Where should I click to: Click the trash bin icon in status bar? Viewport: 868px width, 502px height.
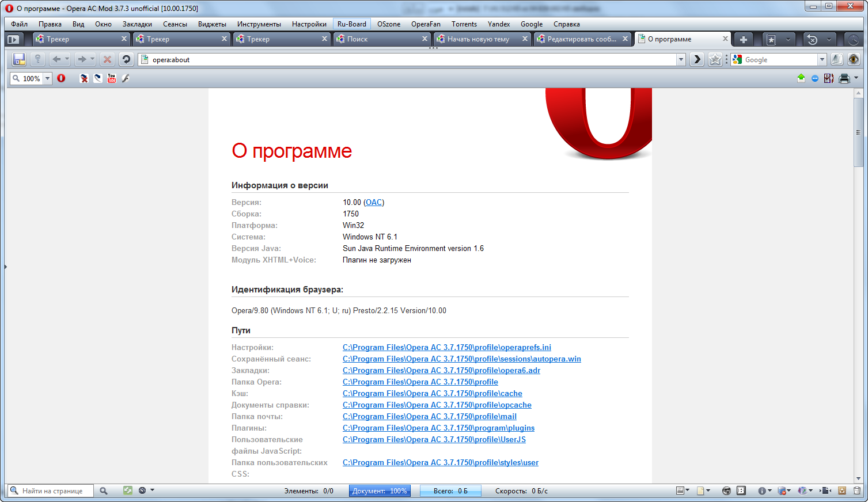click(x=857, y=490)
